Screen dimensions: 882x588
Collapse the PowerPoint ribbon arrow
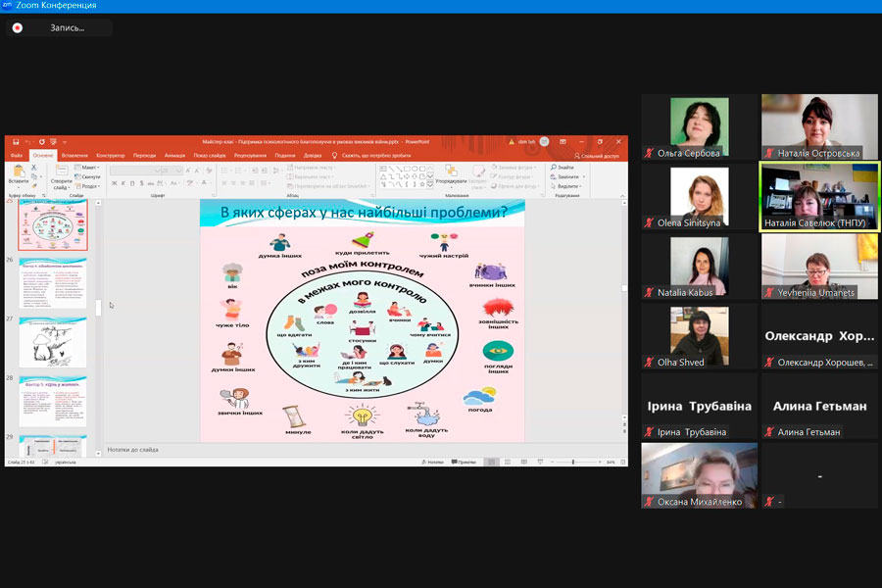622,195
